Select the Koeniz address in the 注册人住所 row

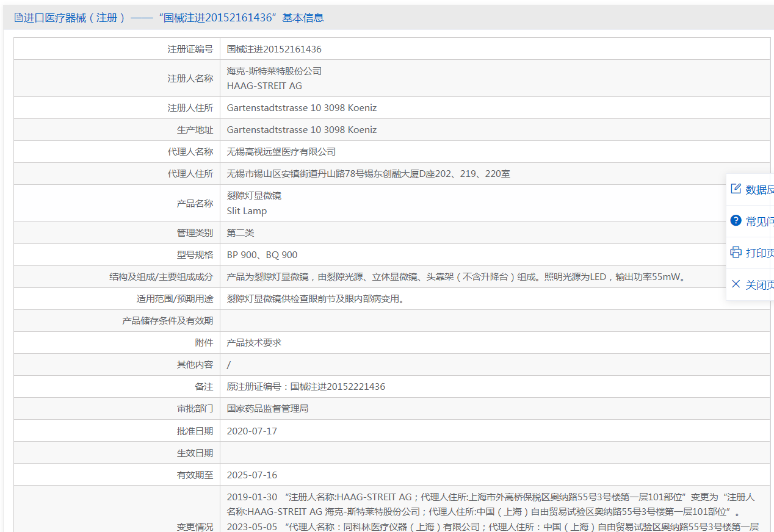point(302,108)
